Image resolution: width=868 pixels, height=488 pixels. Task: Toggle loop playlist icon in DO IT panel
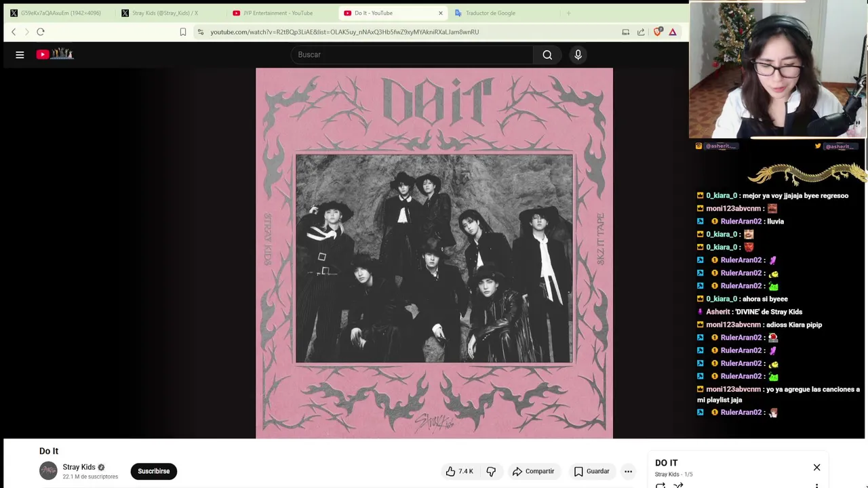coord(660,485)
